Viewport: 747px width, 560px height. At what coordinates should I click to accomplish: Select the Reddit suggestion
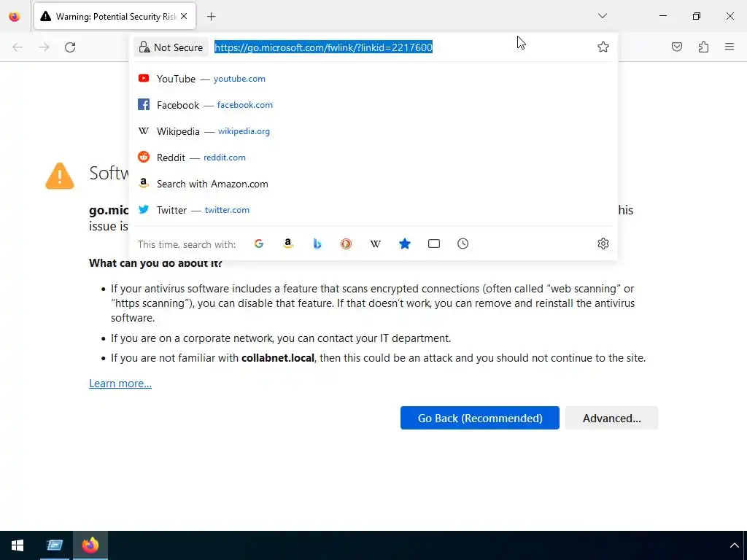373,157
